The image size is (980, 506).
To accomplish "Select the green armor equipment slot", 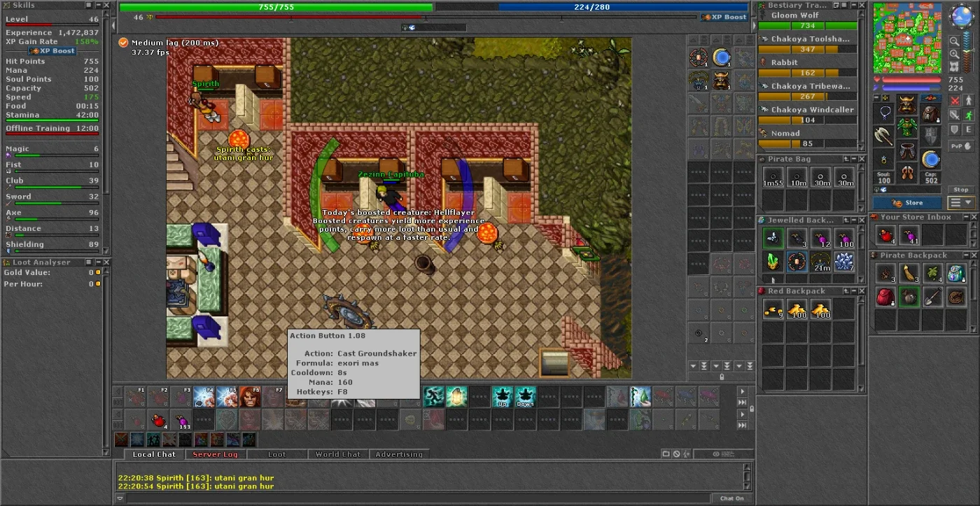I will (907, 127).
